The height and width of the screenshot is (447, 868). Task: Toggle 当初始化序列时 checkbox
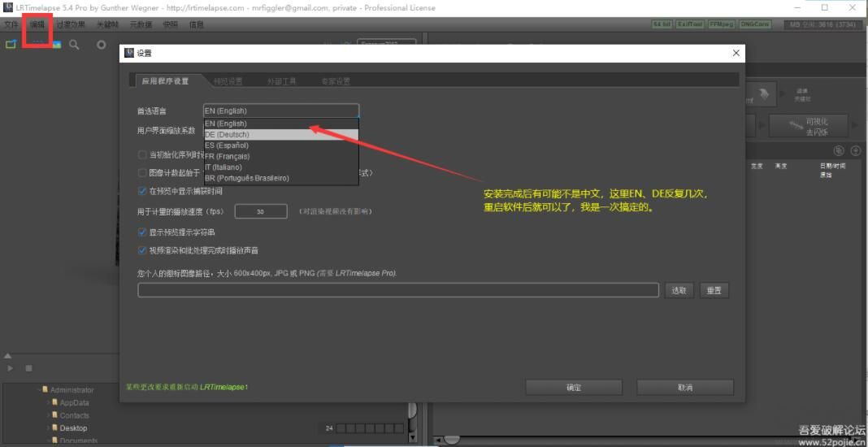tap(142, 154)
